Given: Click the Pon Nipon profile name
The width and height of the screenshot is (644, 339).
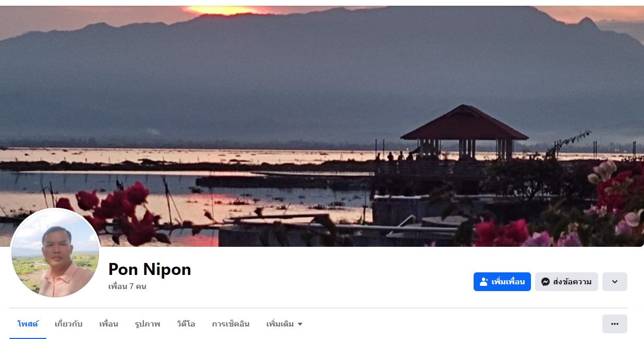Looking at the screenshot, I should coord(150,269).
